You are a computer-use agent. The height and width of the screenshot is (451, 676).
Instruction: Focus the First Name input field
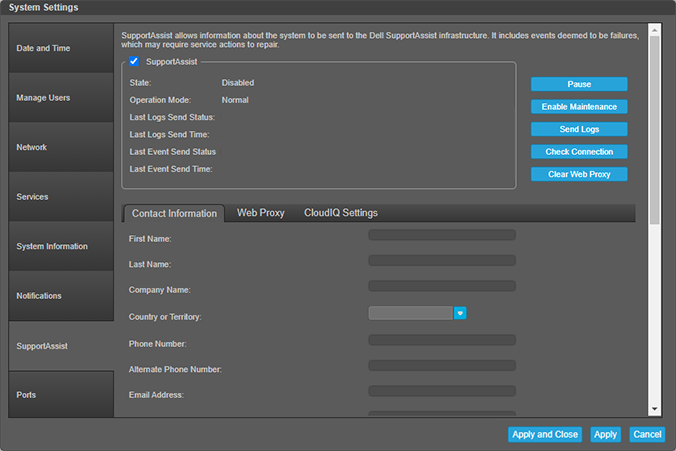(442, 235)
